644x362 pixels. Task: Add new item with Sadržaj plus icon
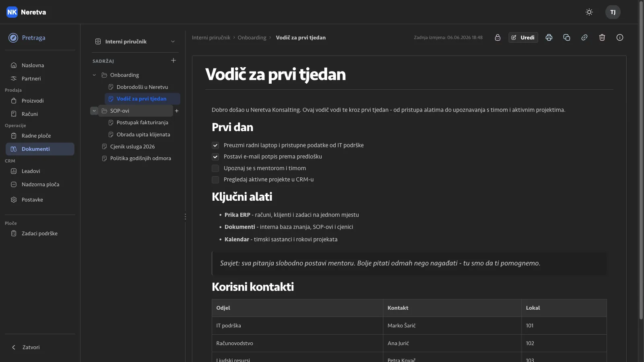(x=173, y=60)
